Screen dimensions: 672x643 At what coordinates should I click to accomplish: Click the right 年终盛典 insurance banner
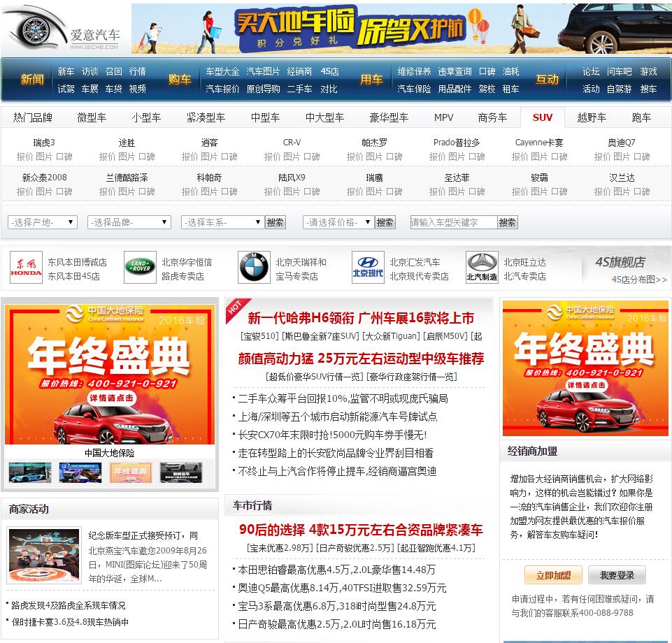coord(585,368)
